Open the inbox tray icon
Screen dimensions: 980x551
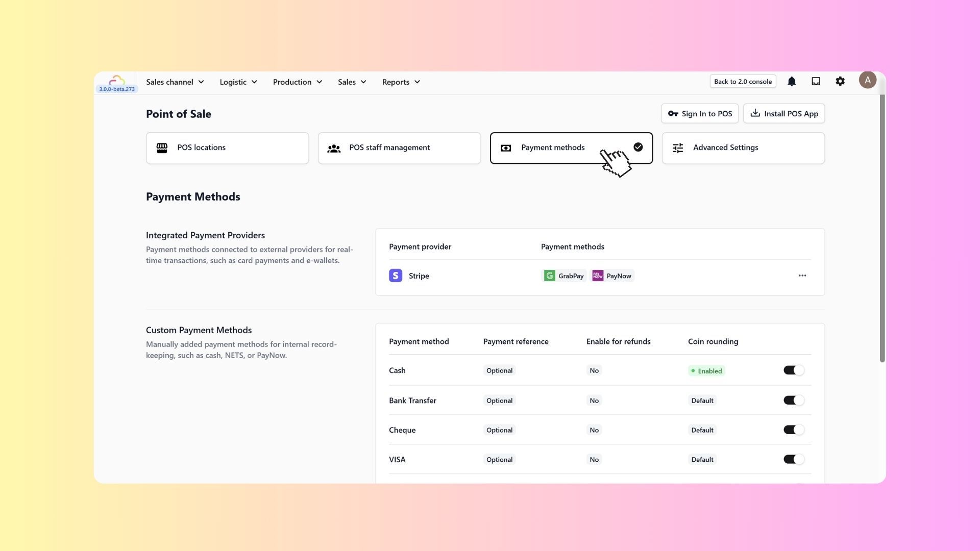click(816, 82)
